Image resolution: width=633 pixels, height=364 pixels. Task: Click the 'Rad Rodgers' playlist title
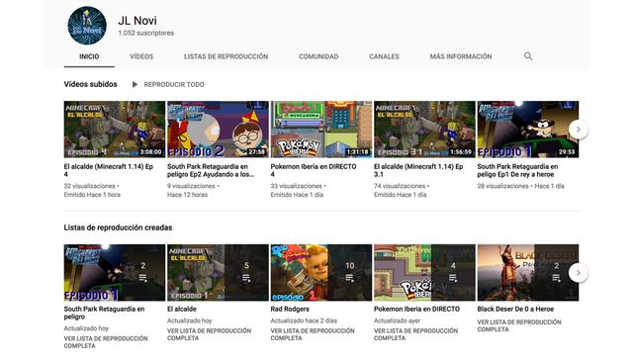290,309
